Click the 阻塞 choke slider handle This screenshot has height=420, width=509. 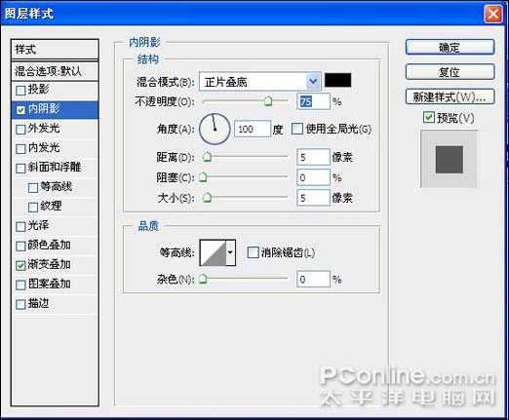[203, 177]
